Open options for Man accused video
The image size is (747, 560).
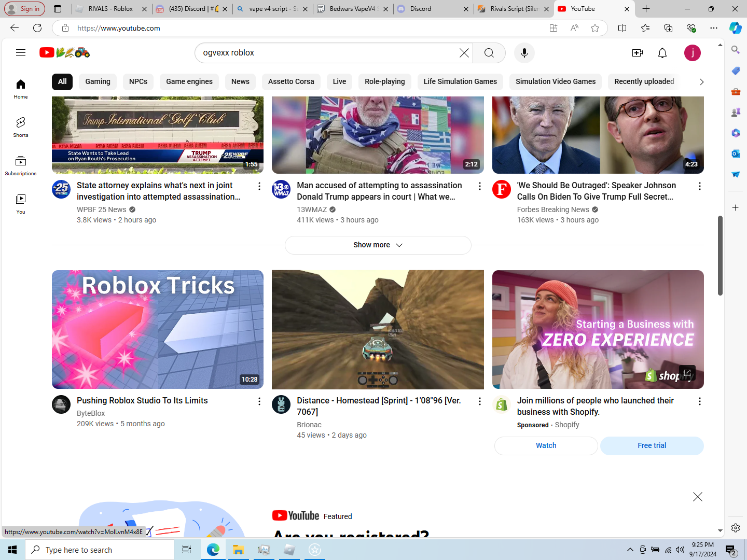tap(479, 186)
